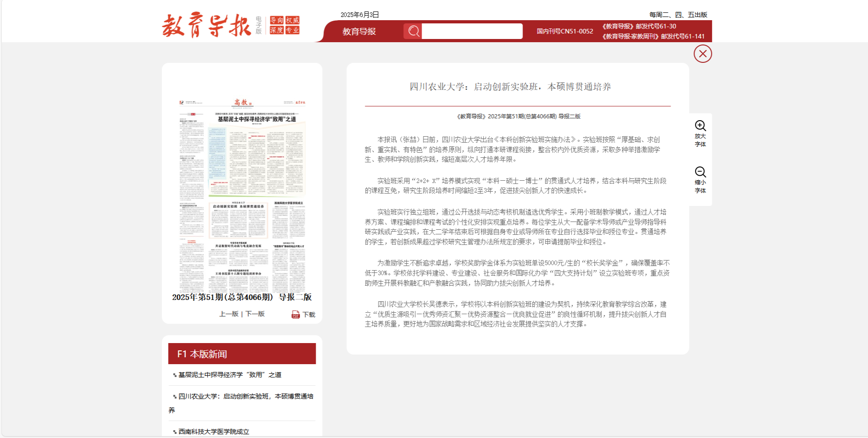868x438 pixels.
Task: Focus the search text field
Action: (x=472, y=31)
